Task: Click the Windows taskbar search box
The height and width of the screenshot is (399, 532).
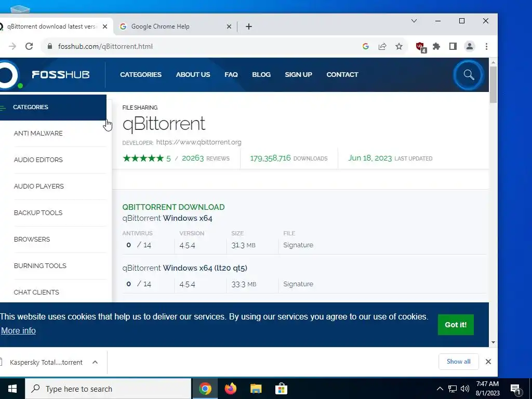Action: tap(108, 389)
